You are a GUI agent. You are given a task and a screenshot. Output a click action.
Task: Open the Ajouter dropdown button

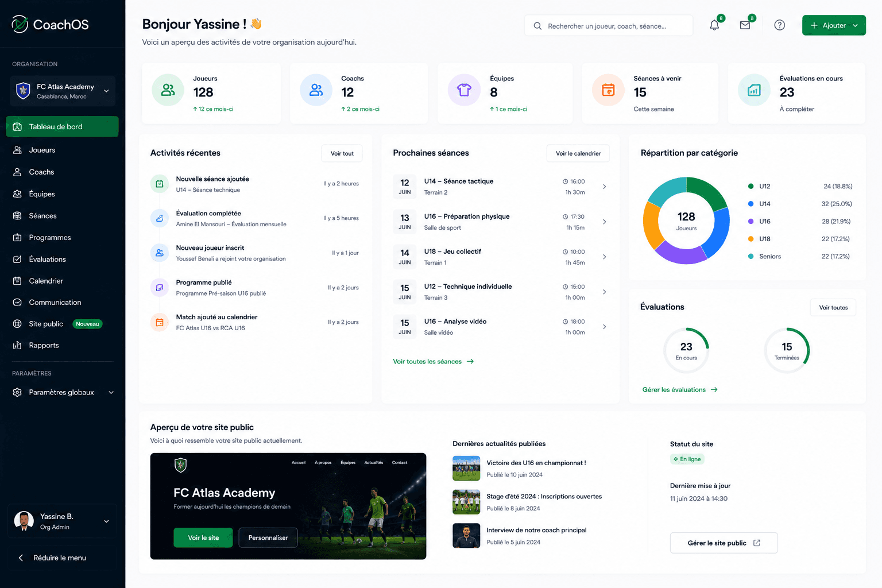point(834,25)
